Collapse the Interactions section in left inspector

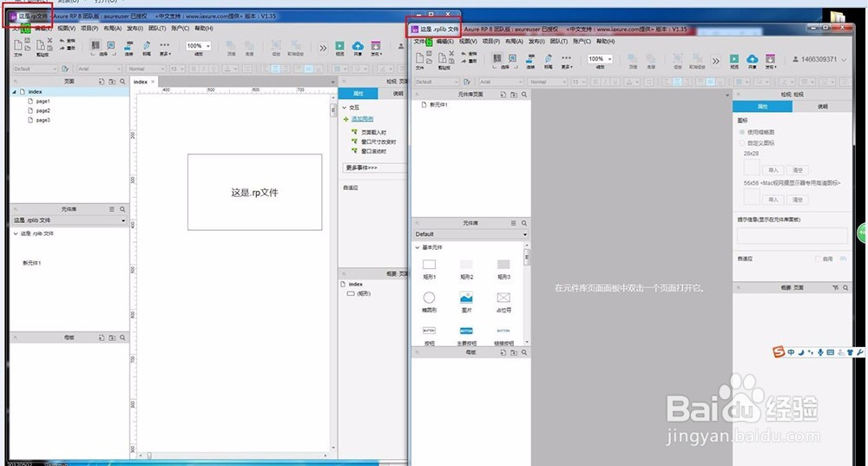[x=345, y=108]
